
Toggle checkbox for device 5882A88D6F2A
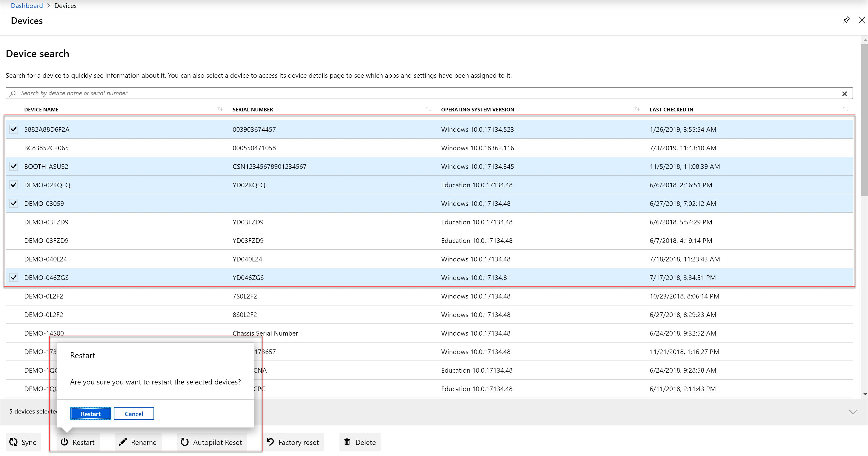[13, 129]
